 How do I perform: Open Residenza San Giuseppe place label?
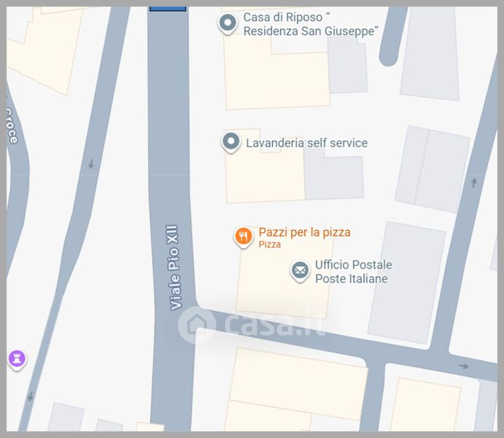[311, 24]
